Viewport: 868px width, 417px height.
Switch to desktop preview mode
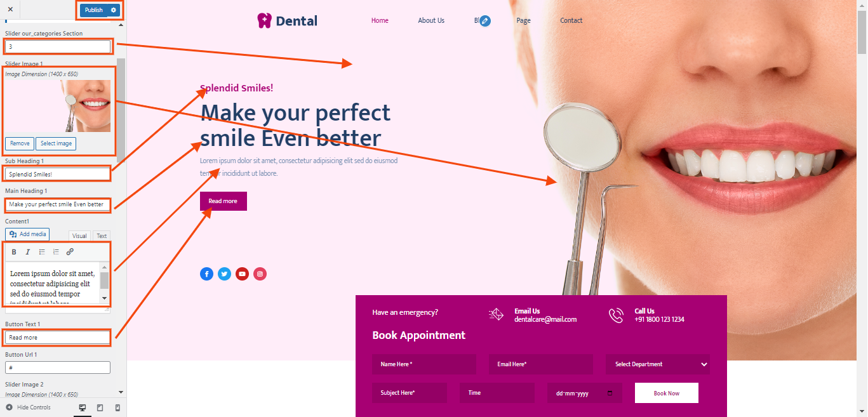[83, 407]
